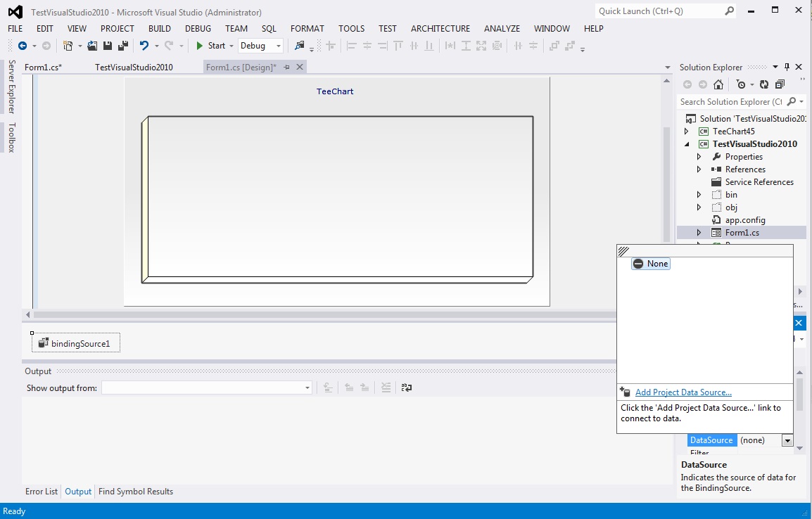Switch to the Form1.cs* code tab
Image resolution: width=812 pixels, height=519 pixels.
point(43,68)
